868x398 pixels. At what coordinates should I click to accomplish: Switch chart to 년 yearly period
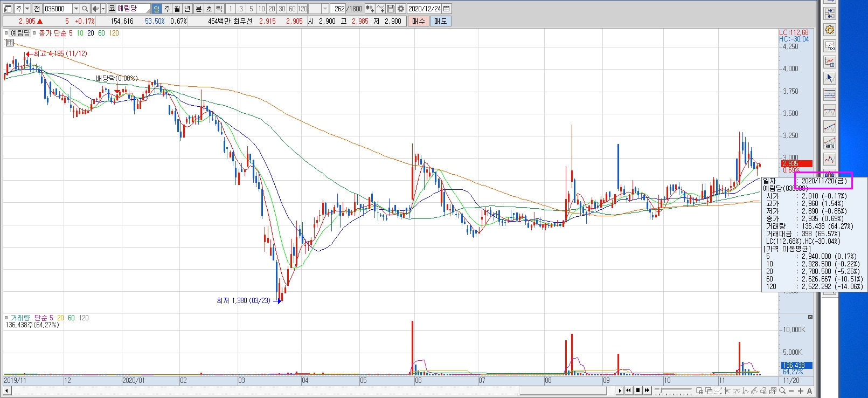(187, 9)
